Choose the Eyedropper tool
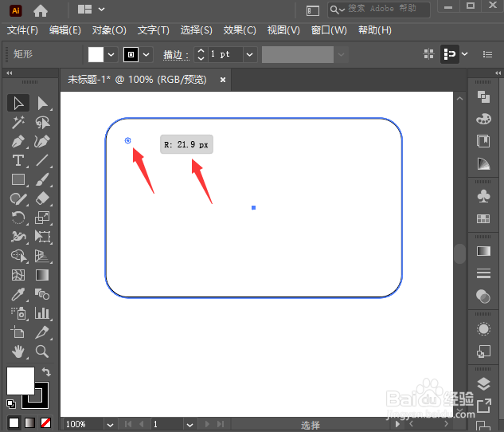504x432 pixels. coord(18,294)
